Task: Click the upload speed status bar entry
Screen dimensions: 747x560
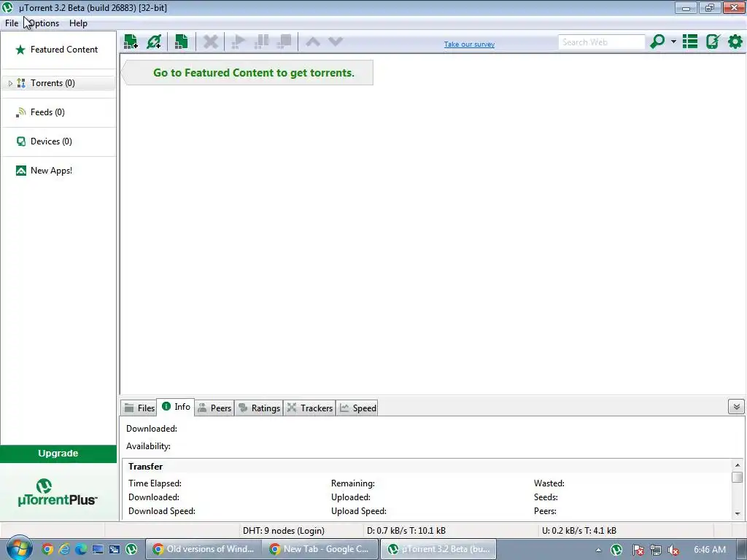Action: [579, 531]
